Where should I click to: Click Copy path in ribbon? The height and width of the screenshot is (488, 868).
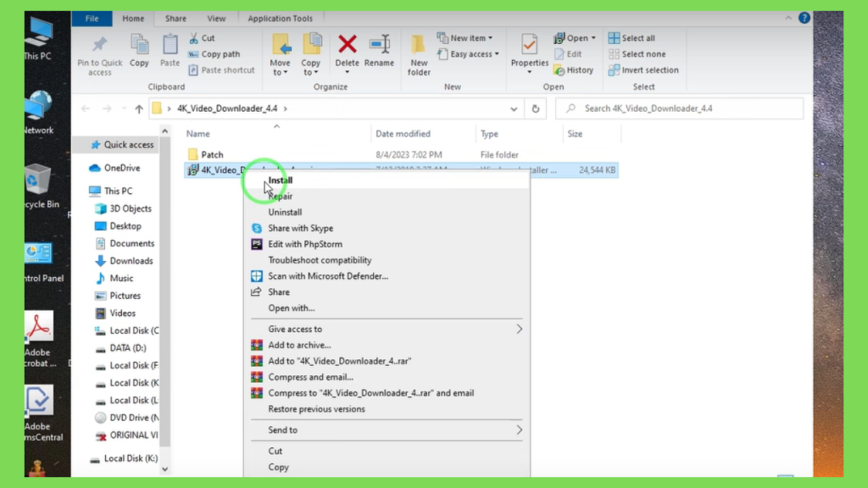pyautogui.click(x=214, y=54)
